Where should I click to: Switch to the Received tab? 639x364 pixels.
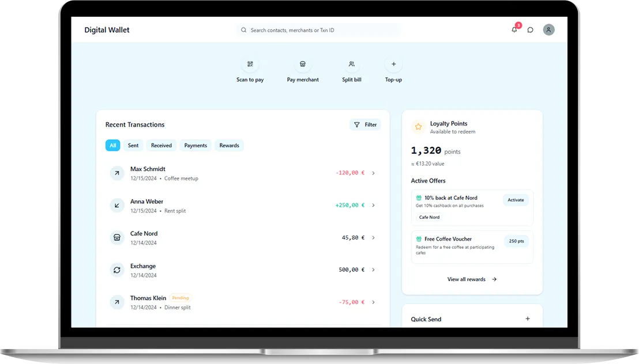point(161,146)
